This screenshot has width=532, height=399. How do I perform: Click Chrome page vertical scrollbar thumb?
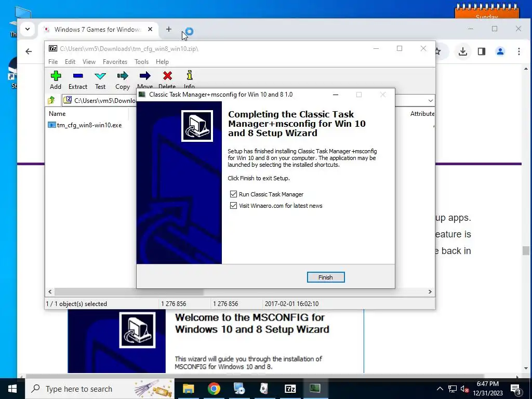point(526,251)
